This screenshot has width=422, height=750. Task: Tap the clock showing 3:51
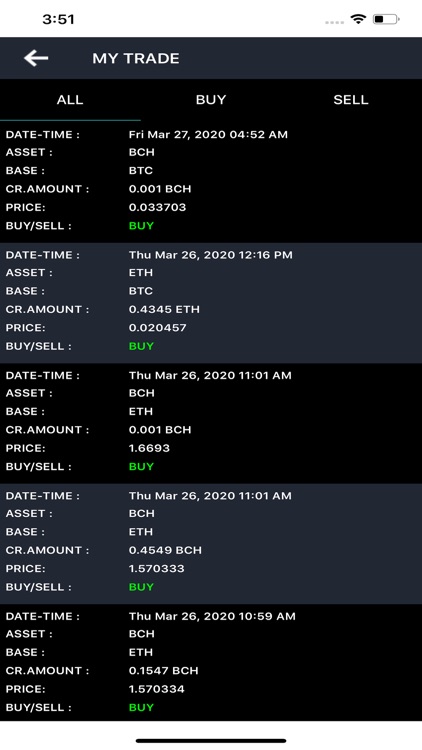58,20
